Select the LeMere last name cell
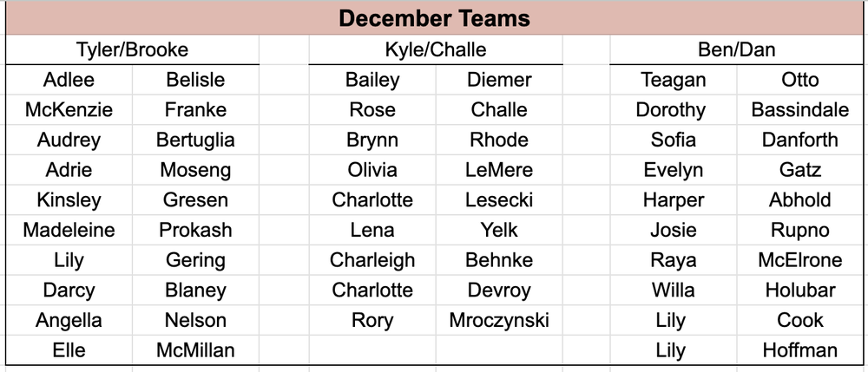This screenshot has width=868, height=372. click(x=499, y=170)
